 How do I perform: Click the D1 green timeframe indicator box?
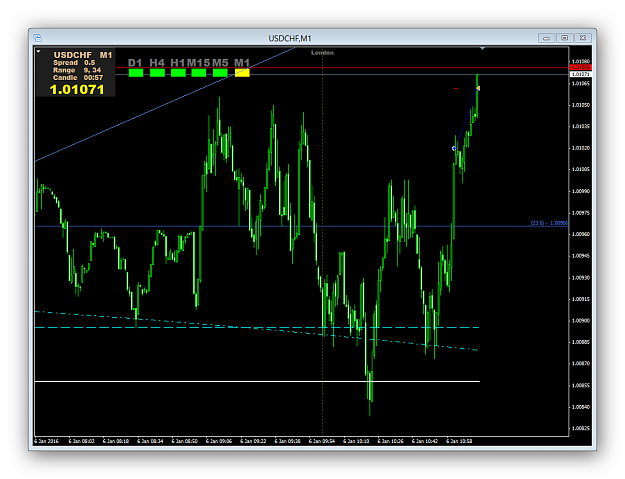coord(136,73)
